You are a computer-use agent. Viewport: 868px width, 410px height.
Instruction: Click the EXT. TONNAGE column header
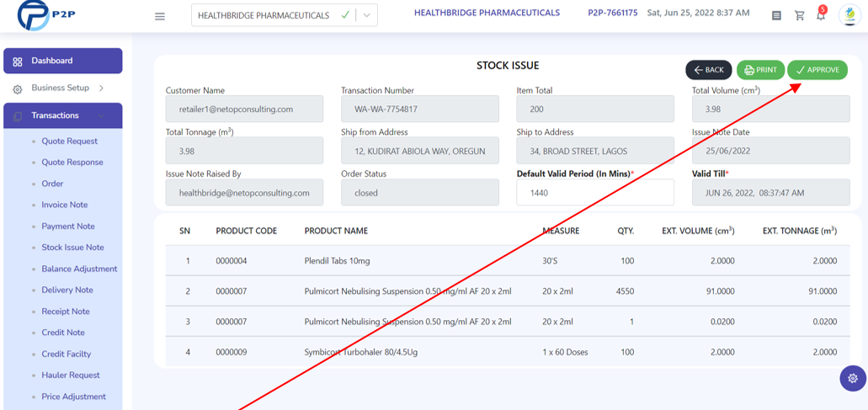point(799,231)
